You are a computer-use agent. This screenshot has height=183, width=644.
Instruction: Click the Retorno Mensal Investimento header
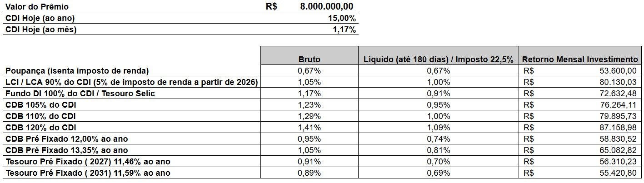coord(580,59)
